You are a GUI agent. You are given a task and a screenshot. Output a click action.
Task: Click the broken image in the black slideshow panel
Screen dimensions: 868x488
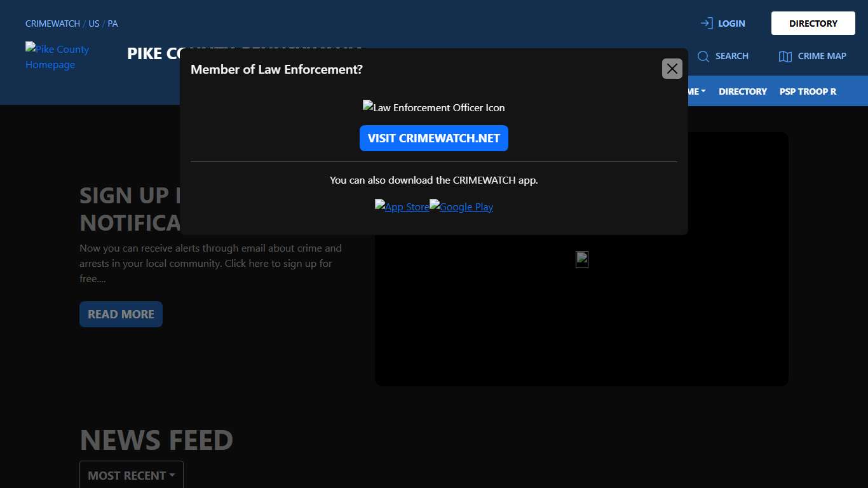point(581,259)
